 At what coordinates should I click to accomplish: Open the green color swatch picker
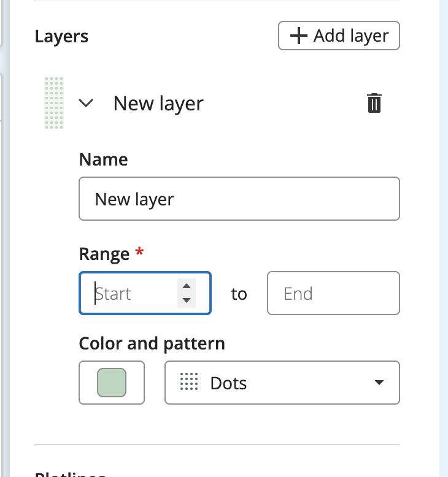tap(112, 383)
